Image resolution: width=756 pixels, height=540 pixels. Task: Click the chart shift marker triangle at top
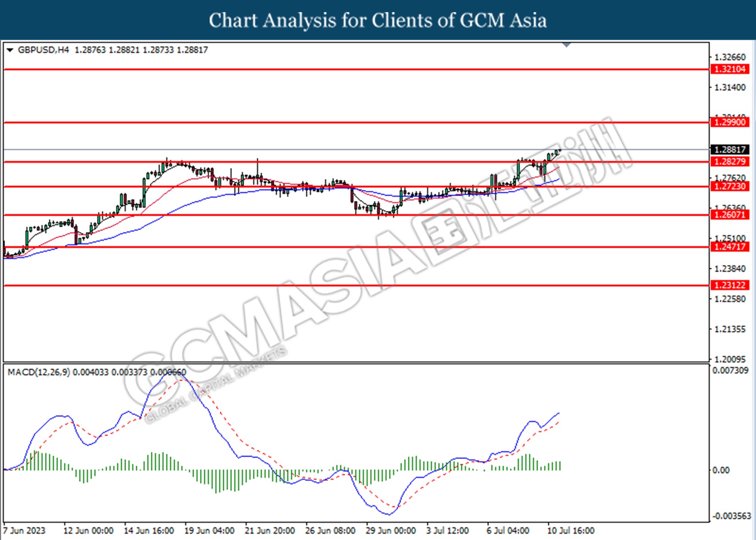(566, 45)
